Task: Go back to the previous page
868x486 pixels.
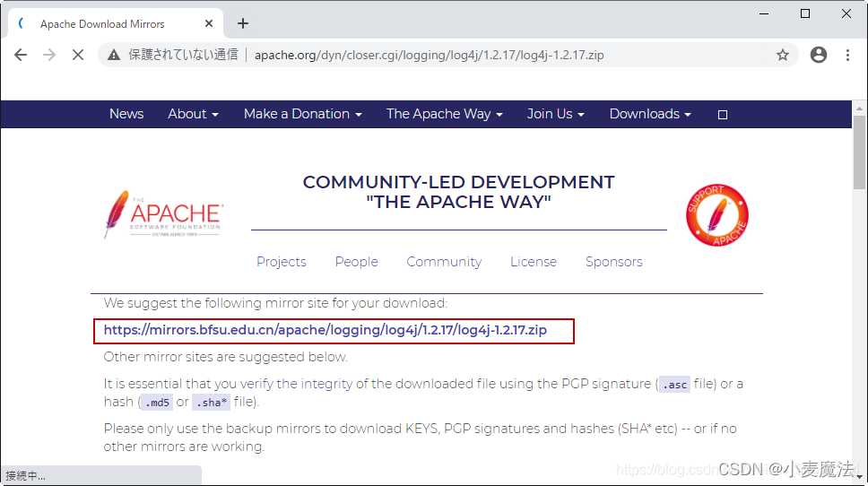Action: point(21,55)
